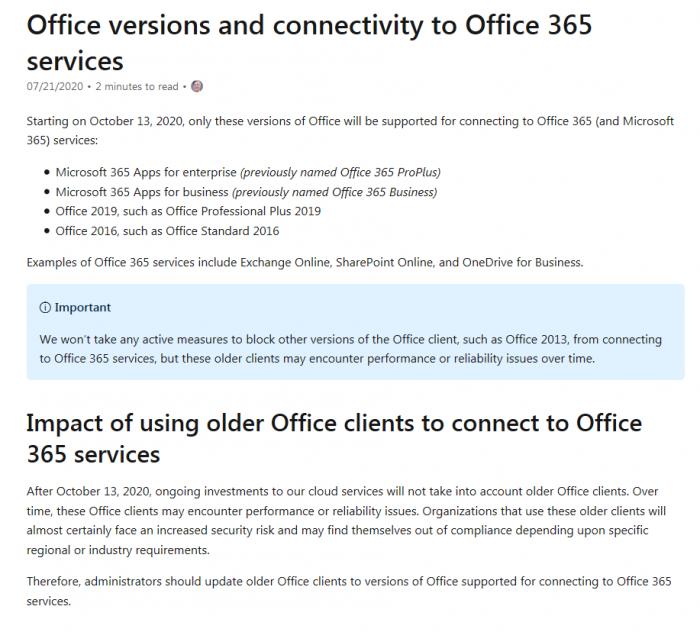Click the Office 2016 Standard list item

[x=167, y=231]
